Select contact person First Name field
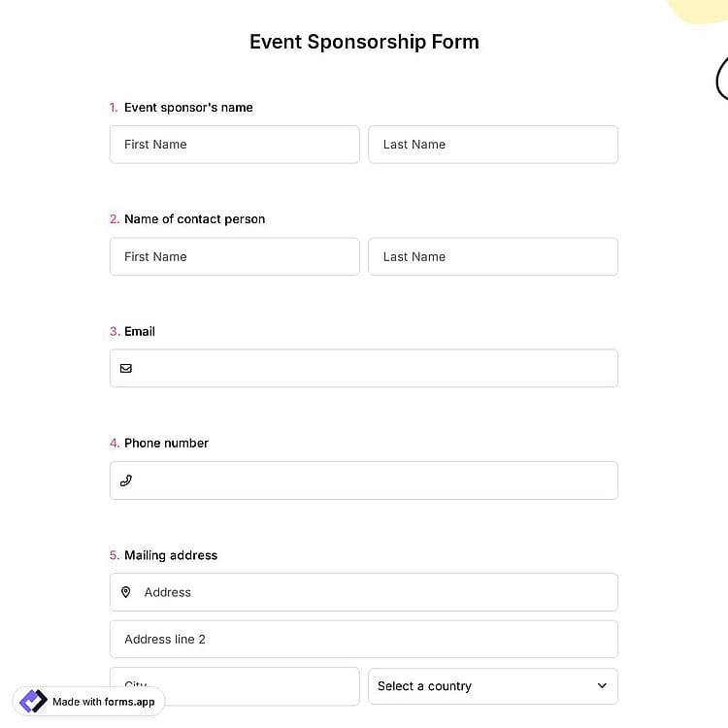 click(235, 257)
